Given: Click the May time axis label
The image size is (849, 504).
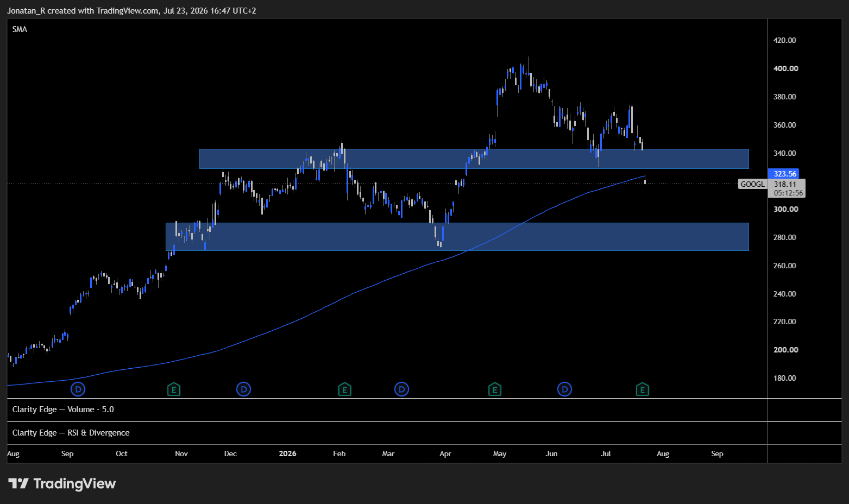Looking at the screenshot, I should (500, 453).
